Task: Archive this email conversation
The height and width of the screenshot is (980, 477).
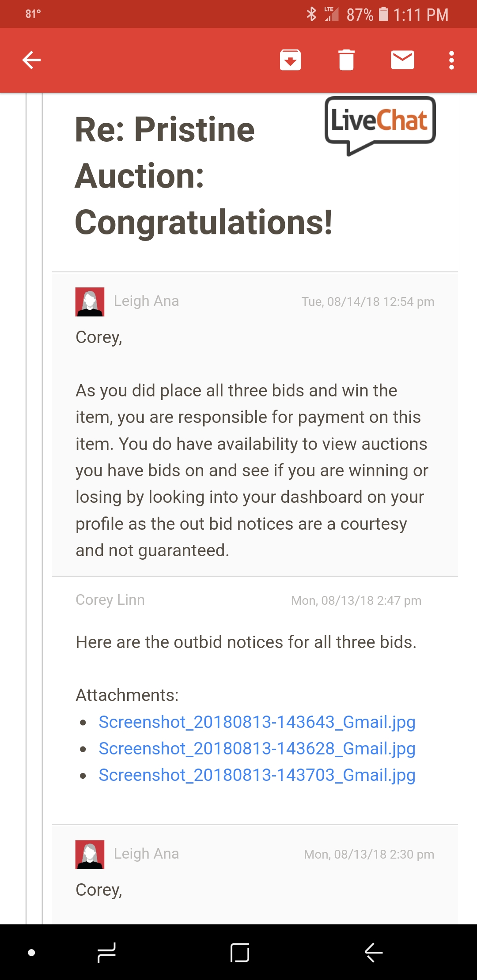Action: [290, 60]
